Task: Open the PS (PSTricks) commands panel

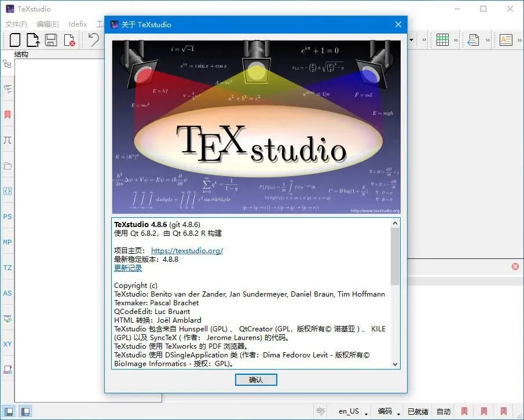Action: tap(8, 217)
